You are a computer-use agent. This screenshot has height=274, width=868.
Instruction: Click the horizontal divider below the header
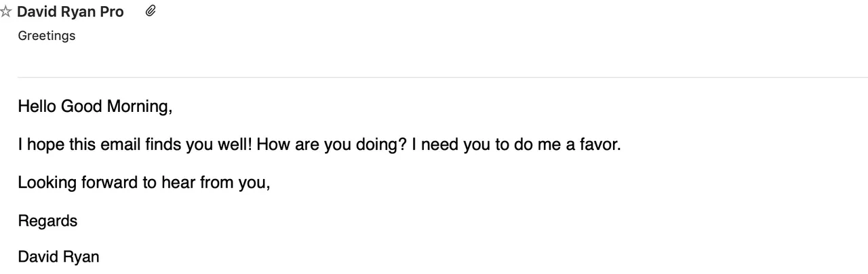tap(443, 77)
